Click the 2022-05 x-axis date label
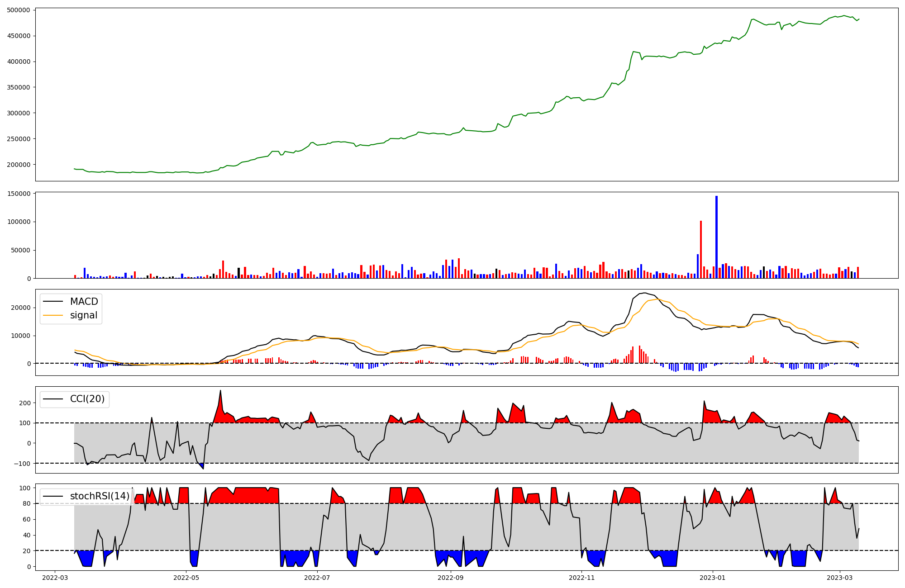 186,578
